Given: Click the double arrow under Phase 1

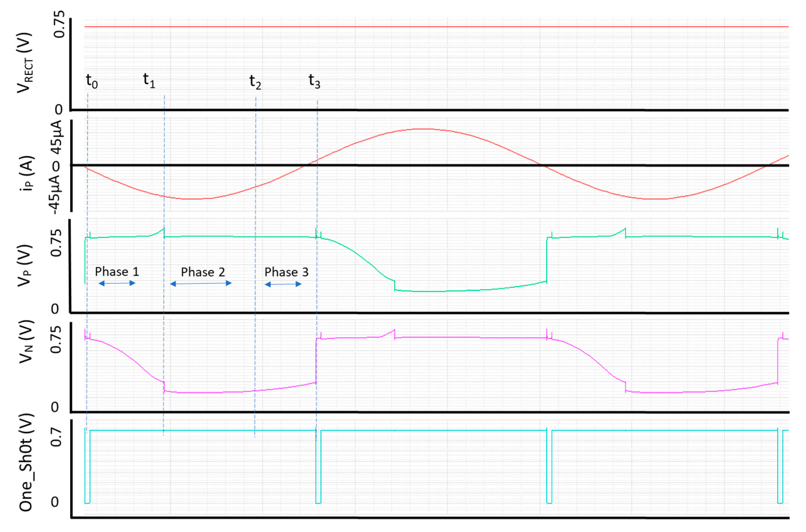Looking at the screenshot, I should 117,283.
